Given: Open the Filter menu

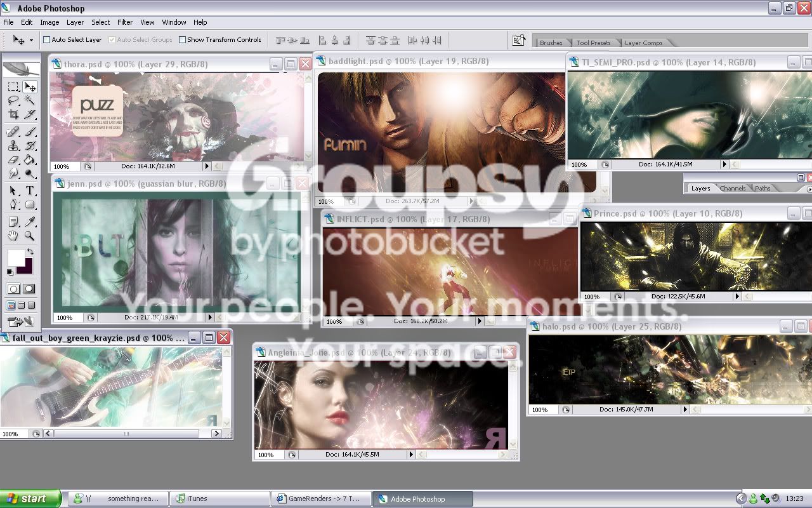Looking at the screenshot, I should click(x=125, y=22).
